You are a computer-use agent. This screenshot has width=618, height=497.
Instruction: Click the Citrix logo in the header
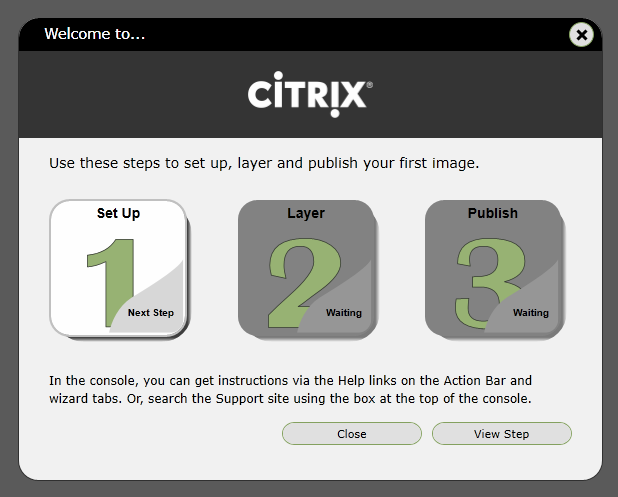click(x=310, y=95)
